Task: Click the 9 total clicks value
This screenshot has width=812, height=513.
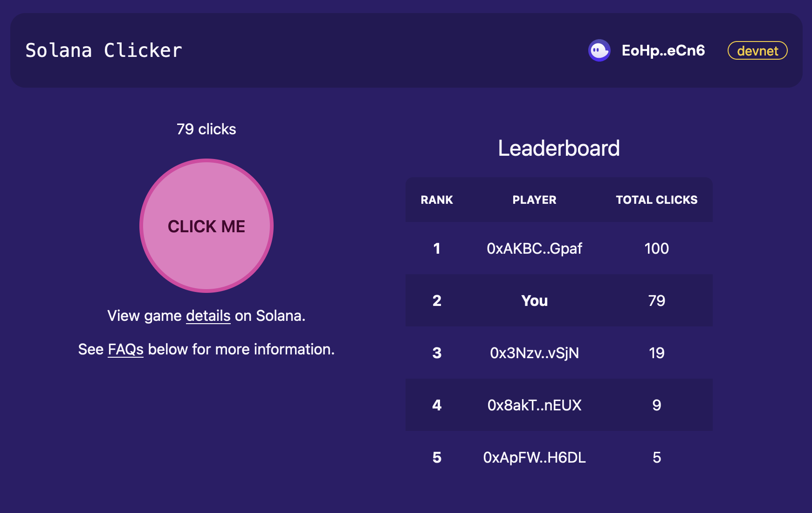Action: point(657,405)
